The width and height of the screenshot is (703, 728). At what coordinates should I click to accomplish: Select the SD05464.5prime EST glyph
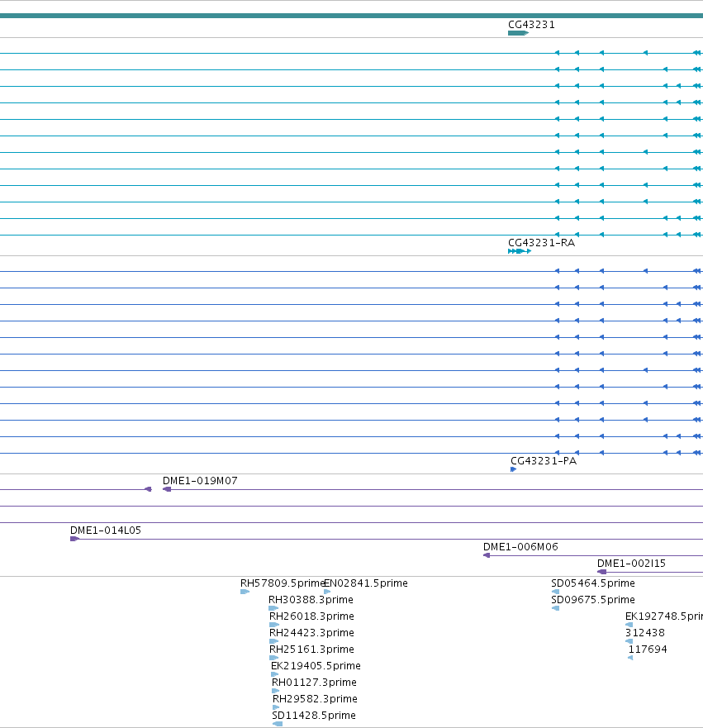click(x=555, y=592)
